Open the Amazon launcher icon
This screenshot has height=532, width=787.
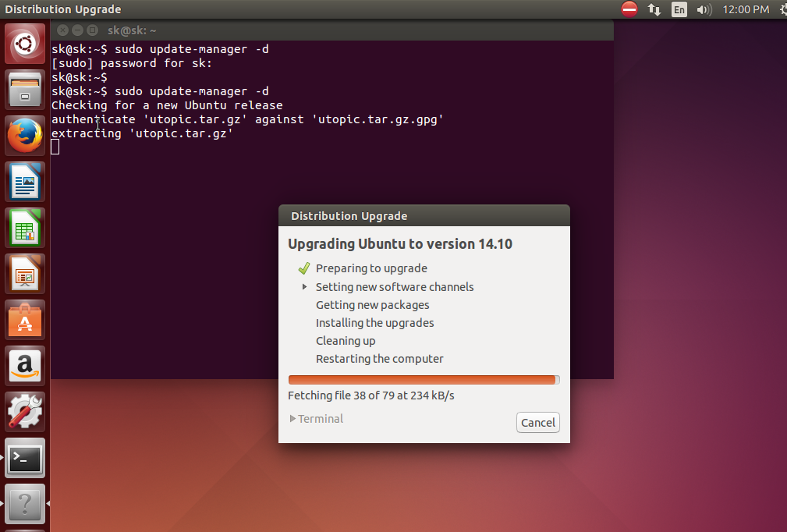(x=25, y=367)
